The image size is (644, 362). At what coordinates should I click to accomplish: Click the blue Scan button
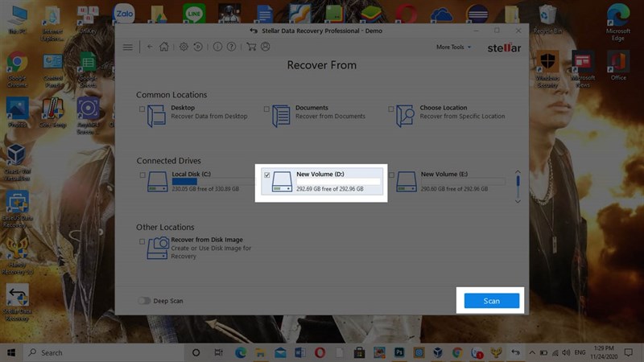coord(492,301)
